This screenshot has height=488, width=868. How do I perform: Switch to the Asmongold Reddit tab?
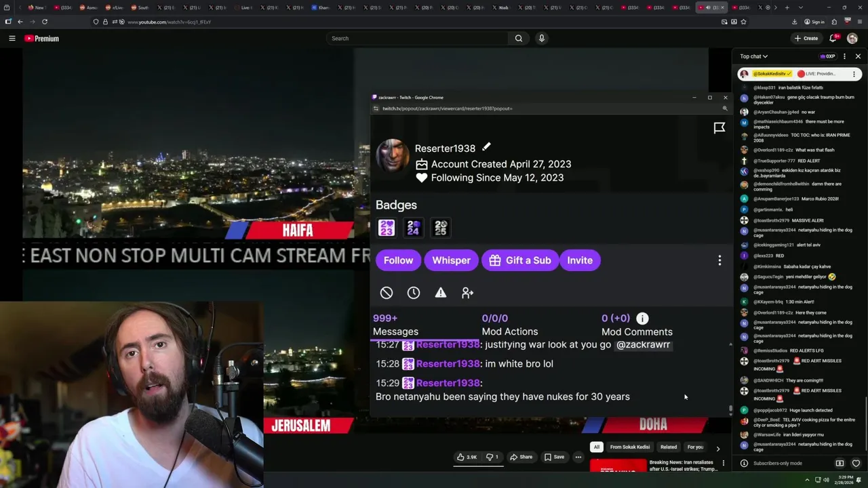click(x=89, y=7)
